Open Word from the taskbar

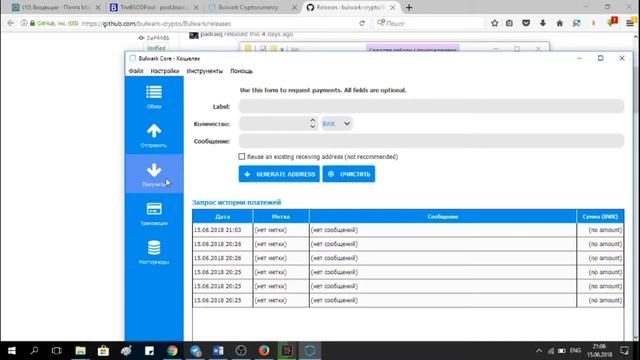[218, 351]
